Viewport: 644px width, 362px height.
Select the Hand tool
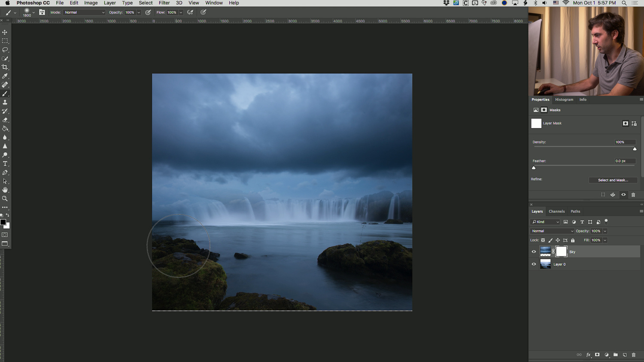click(x=5, y=190)
